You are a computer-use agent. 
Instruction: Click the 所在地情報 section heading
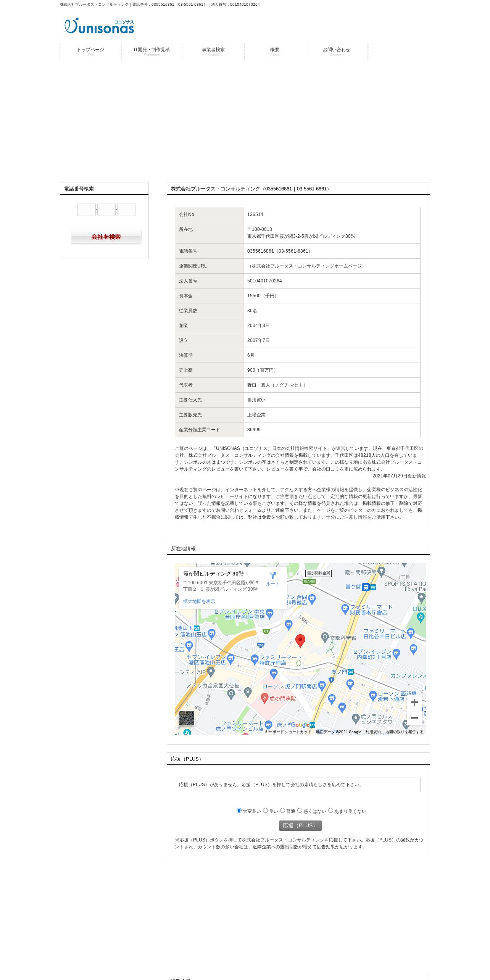coord(183,549)
